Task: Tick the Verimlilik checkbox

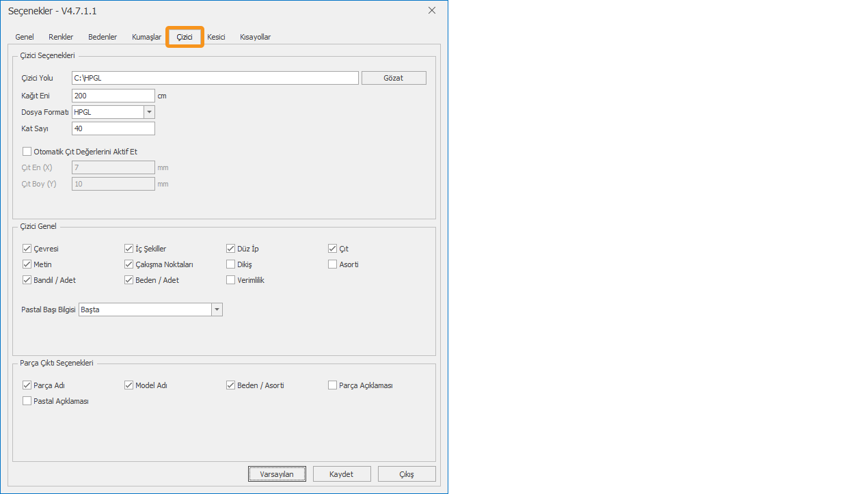Action: [231, 280]
